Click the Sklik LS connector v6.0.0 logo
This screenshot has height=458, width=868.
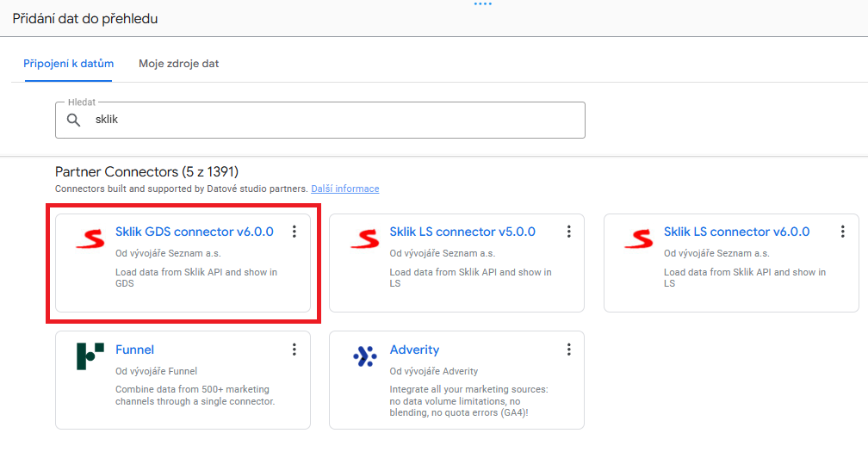click(639, 238)
